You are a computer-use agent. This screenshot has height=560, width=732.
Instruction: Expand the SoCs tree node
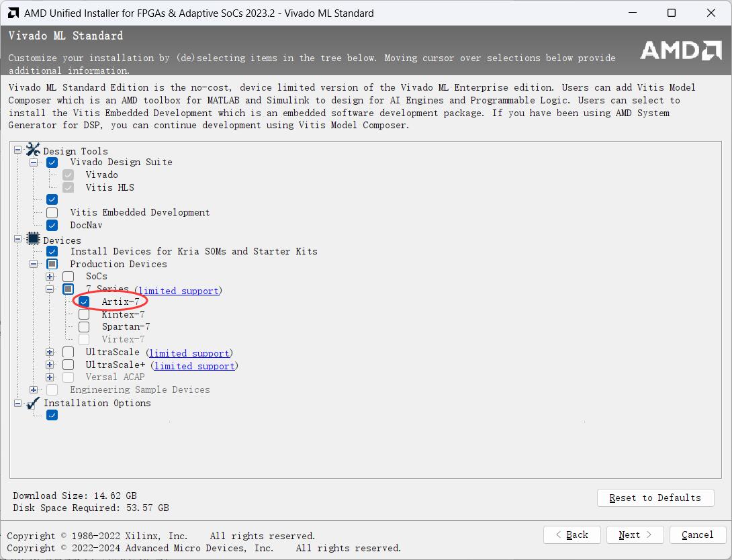click(50, 277)
